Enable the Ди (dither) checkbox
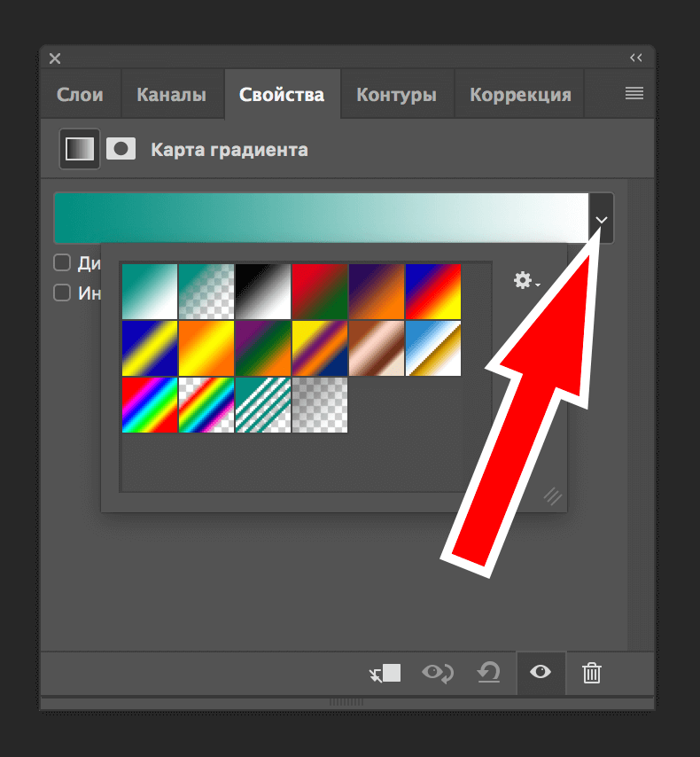This screenshot has height=757, width=700. pyautogui.click(x=62, y=262)
